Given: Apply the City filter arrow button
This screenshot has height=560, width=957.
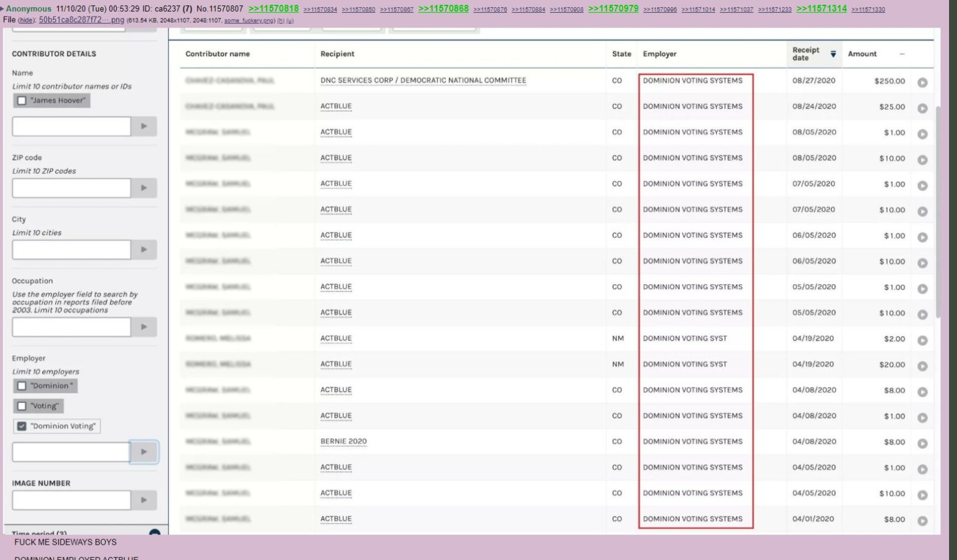Looking at the screenshot, I should tap(144, 249).
